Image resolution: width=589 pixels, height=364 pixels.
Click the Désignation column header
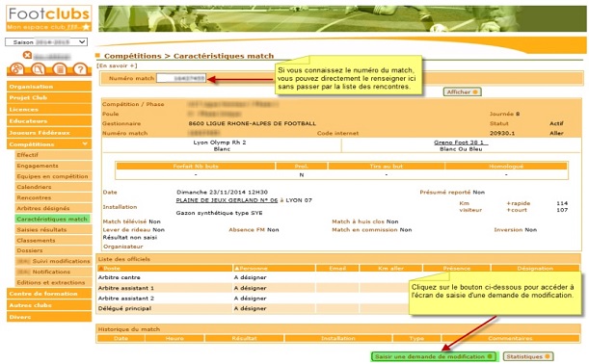[535, 269]
